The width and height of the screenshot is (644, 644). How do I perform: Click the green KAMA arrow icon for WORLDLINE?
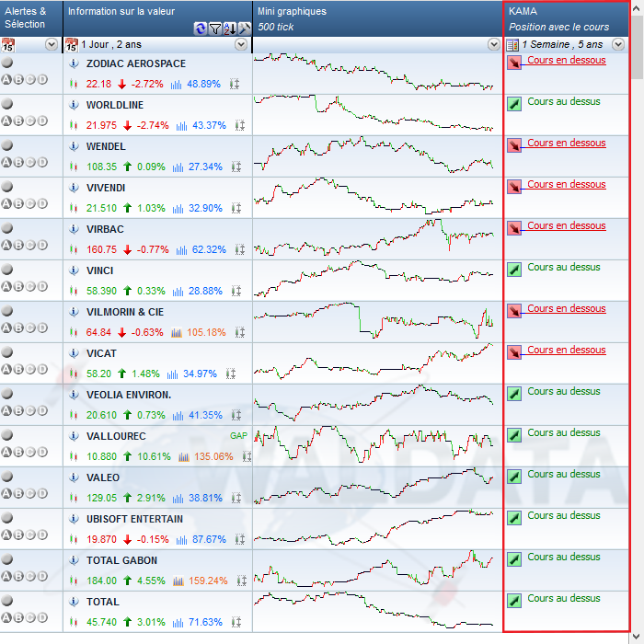pyautogui.click(x=513, y=104)
